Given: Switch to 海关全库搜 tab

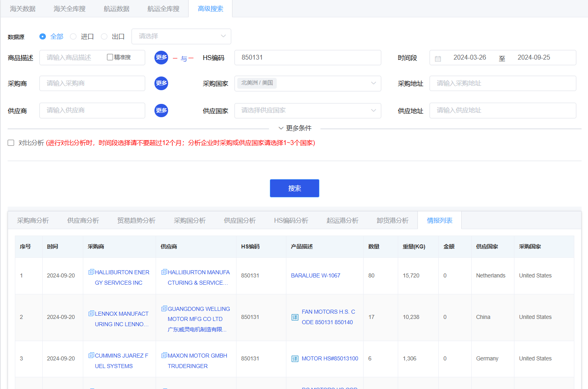Looking at the screenshot, I should click(x=70, y=9).
